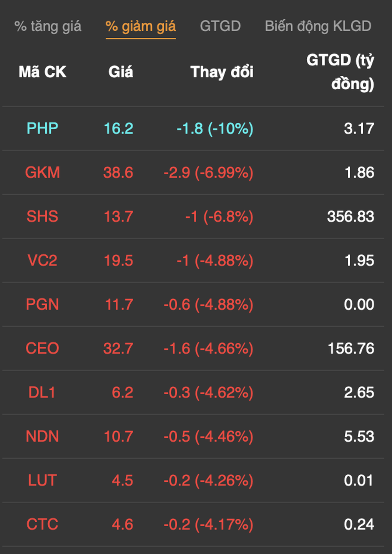
Task: Open the SHS stock ticker
Action: [42, 216]
